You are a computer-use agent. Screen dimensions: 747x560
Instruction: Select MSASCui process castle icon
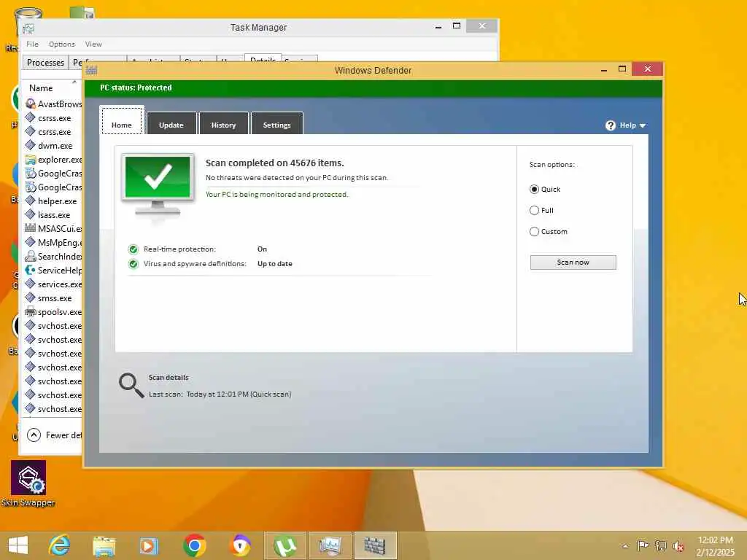coord(31,228)
